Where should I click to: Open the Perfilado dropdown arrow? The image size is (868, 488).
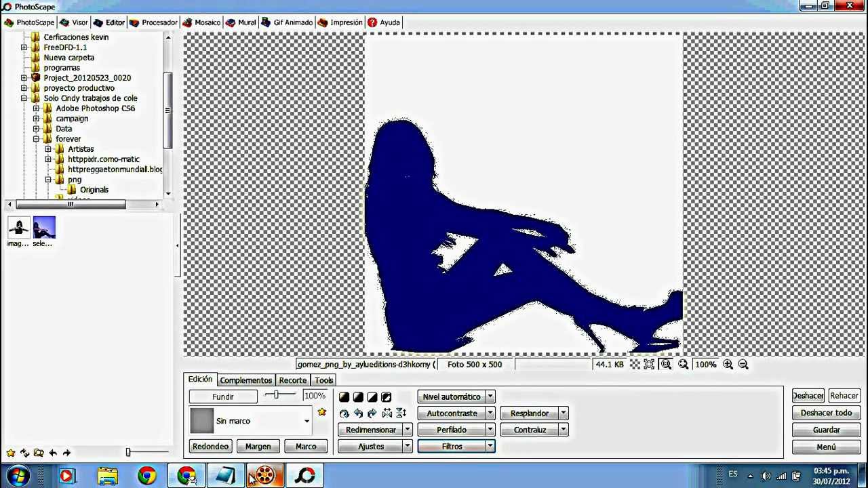490,430
